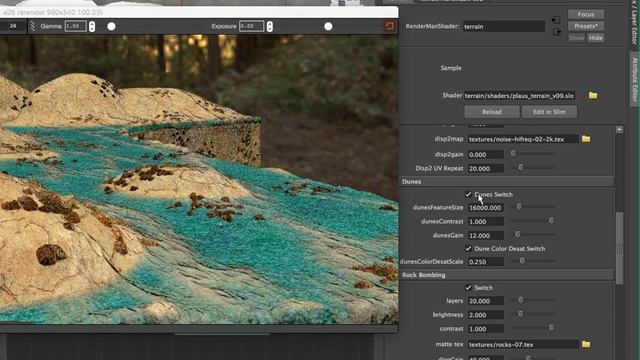The height and width of the screenshot is (360, 640).
Task: Click Edit in Slim button
Action: 549,112
